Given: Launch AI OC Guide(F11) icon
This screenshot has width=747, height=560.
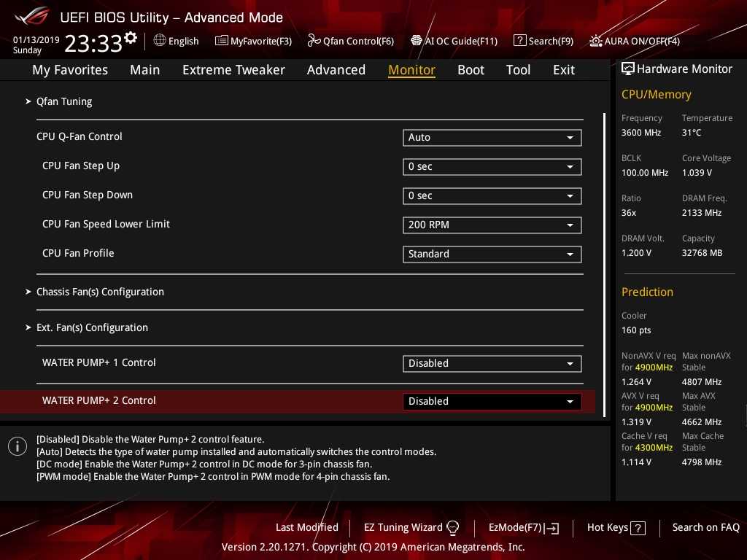Looking at the screenshot, I should point(417,41).
